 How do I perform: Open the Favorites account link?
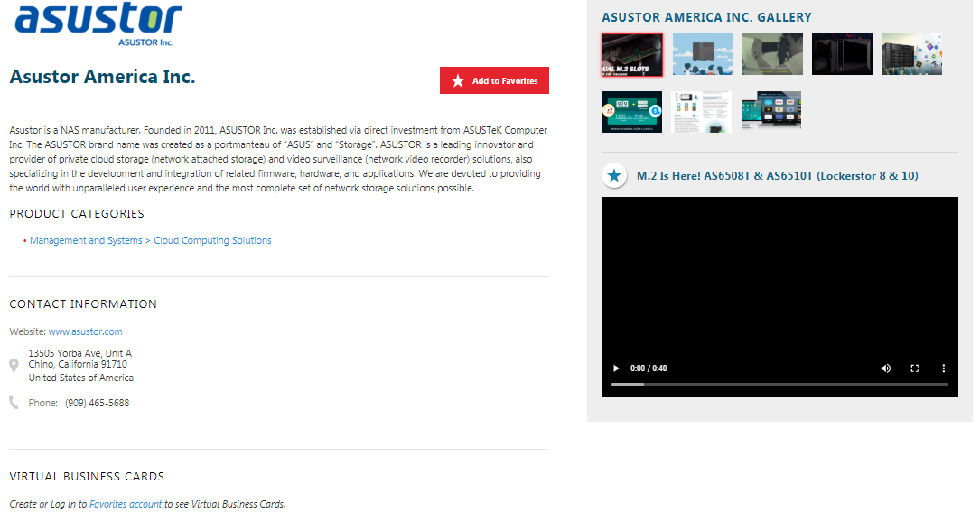126,504
